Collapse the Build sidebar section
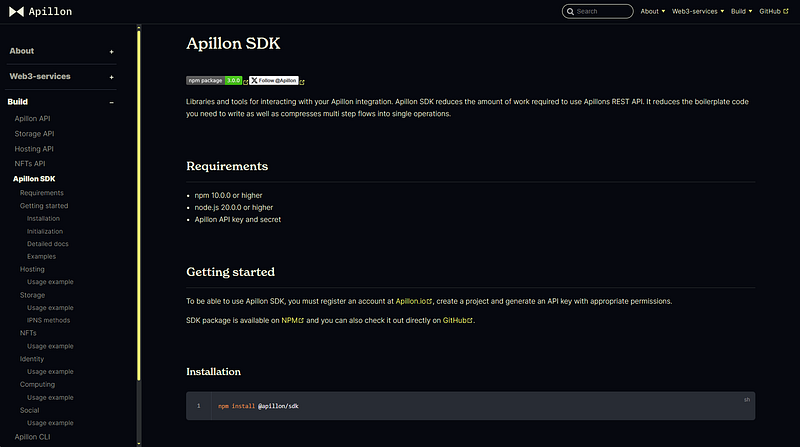 (x=61, y=102)
